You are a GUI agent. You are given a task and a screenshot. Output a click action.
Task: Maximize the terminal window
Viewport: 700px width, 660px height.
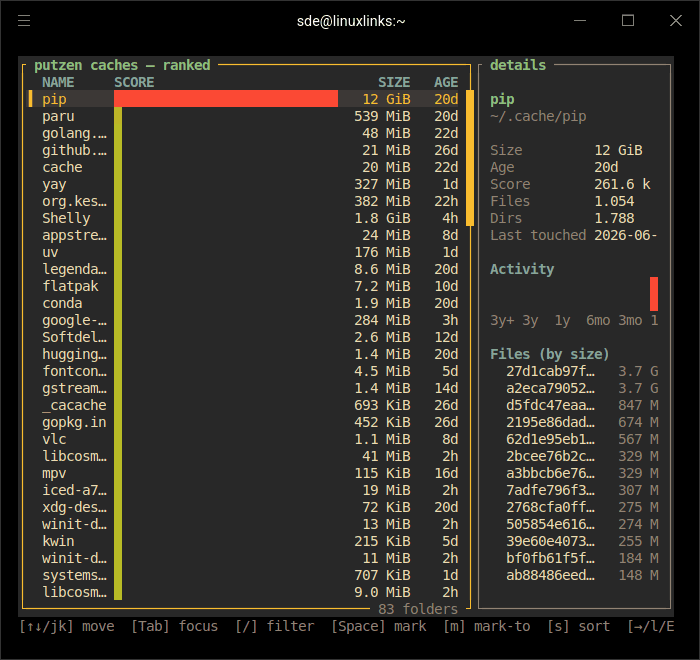point(628,21)
